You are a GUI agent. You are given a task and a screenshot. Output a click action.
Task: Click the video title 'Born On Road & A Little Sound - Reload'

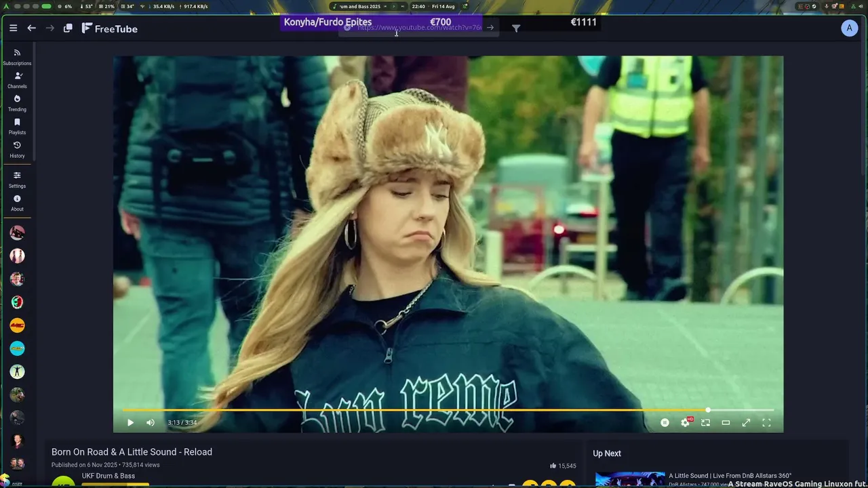132,452
